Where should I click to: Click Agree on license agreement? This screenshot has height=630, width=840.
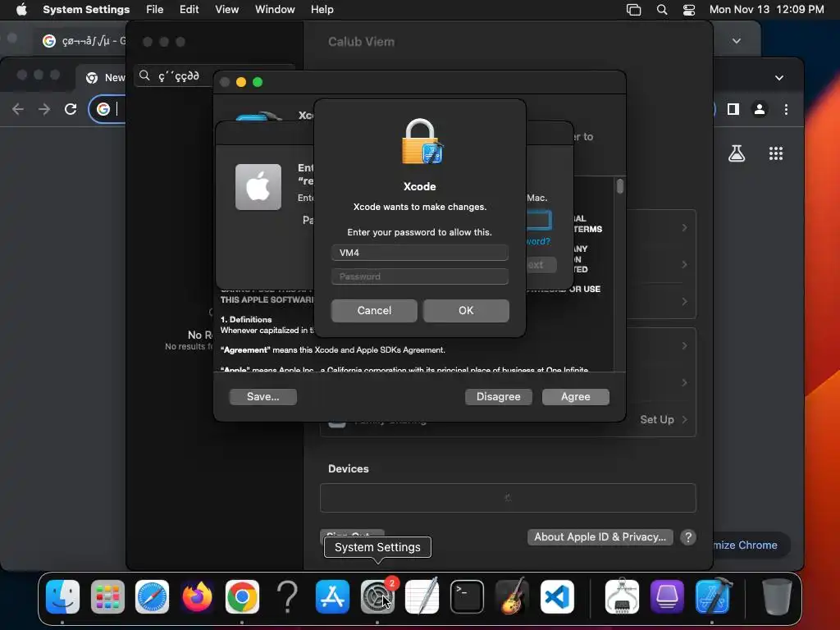[x=575, y=397]
